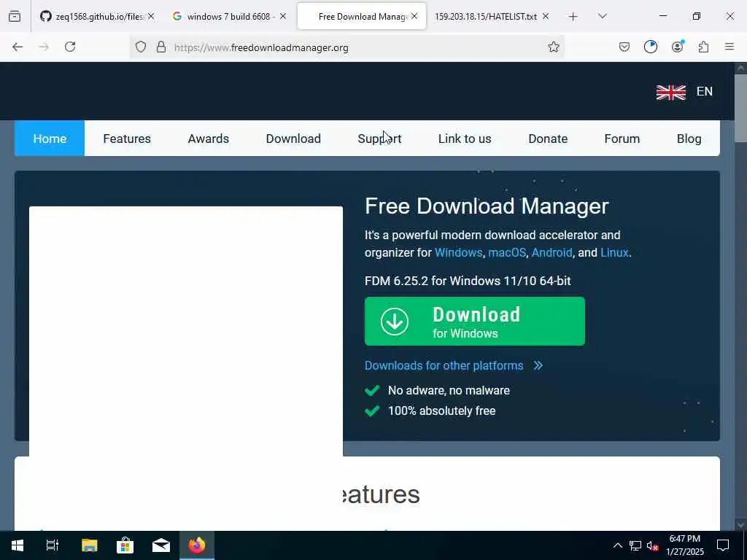The height and width of the screenshot is (560, 747).
Task: Close the HATELIST.txt tab
Action: point(546,16)
